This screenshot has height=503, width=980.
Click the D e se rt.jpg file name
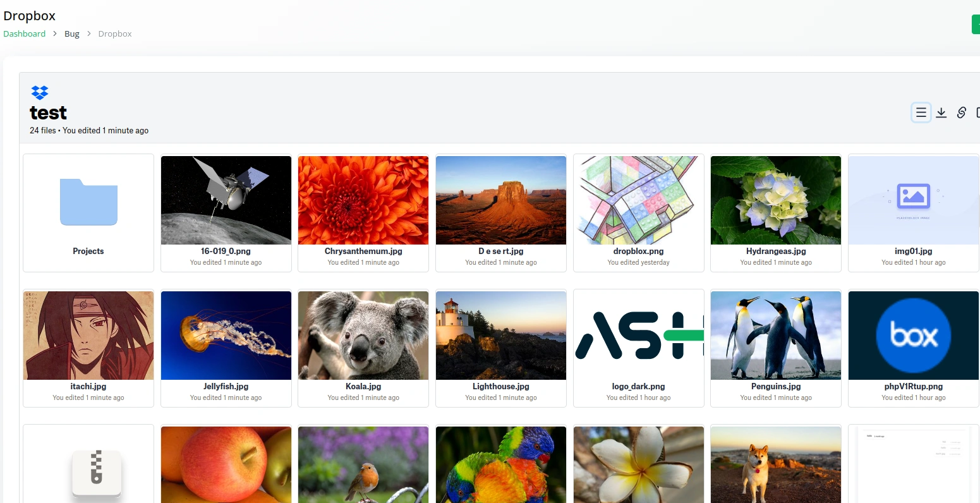pyautogui.click(x=501, y=251)
